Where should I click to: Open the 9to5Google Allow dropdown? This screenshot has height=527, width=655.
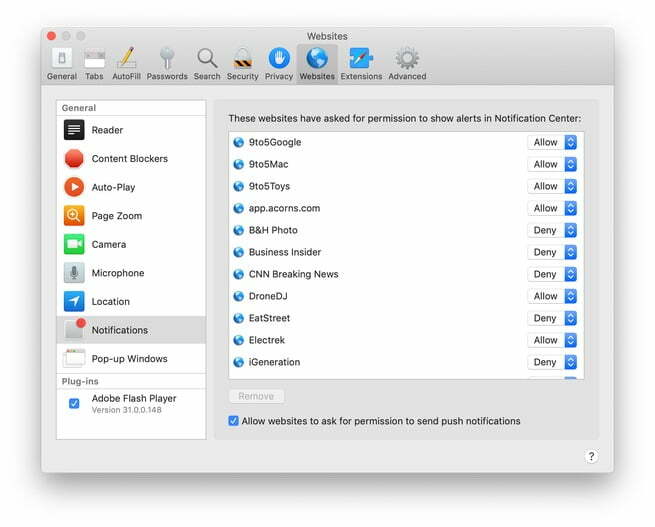(552, 142)
